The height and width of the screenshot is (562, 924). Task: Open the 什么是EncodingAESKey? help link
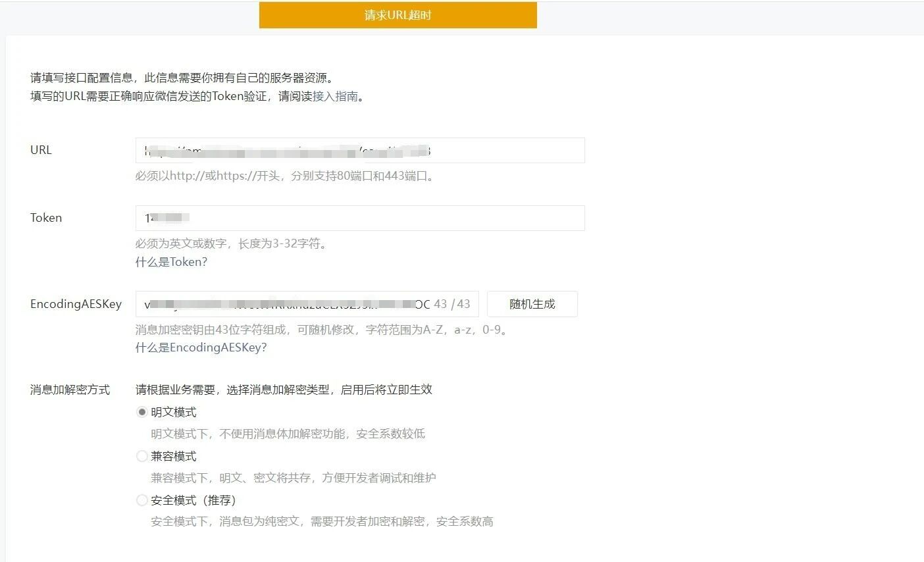pyautogui.click(x=201, y=347)
